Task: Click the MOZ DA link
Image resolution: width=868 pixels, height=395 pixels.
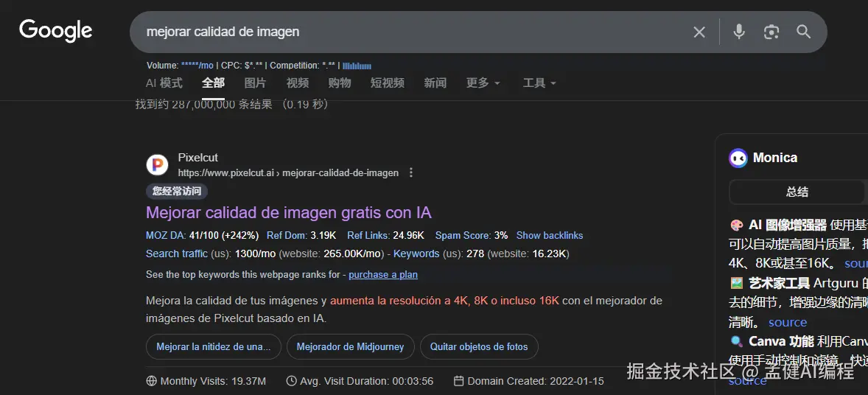Action: [x=166, y=235]
